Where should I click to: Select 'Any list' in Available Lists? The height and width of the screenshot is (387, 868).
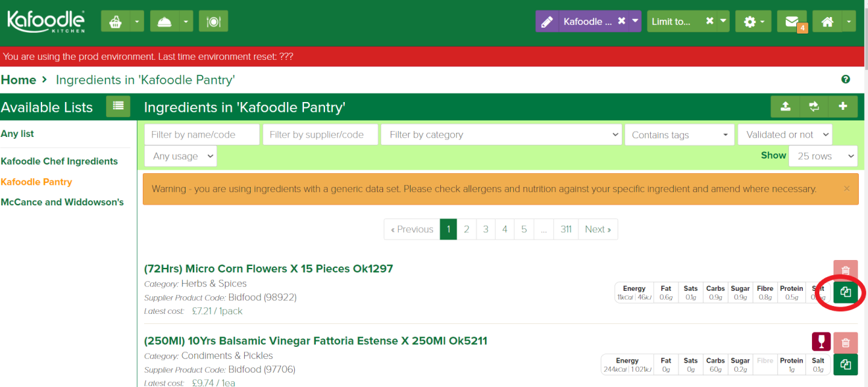[17, 134]
